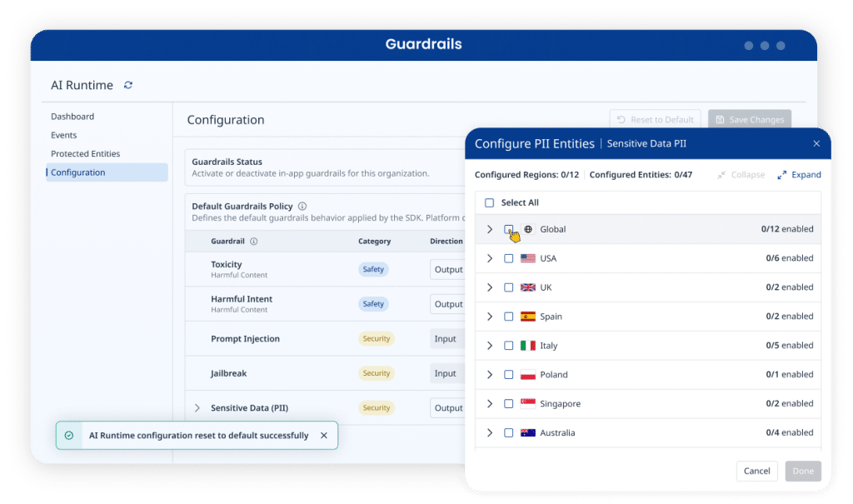Open Sensitive Data direction dropdown
Screen dimensions: 853x504
(x=448, y=407)
